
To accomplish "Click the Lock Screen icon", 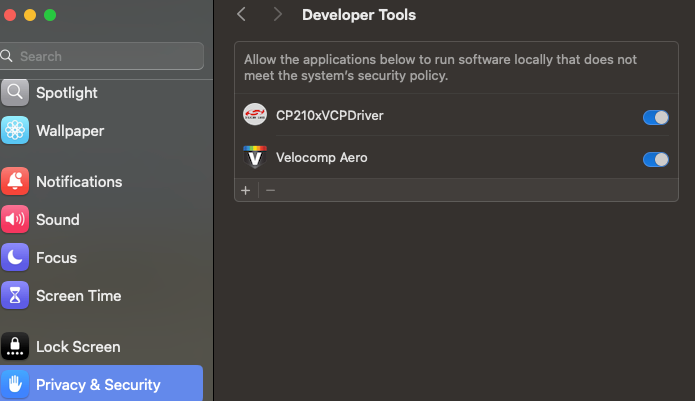I will tap(15, 347).
